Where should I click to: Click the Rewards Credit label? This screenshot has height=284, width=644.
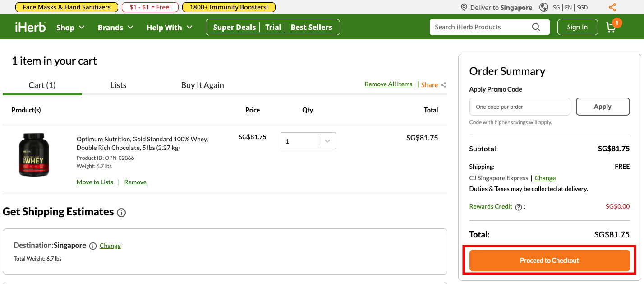[491, 206]
